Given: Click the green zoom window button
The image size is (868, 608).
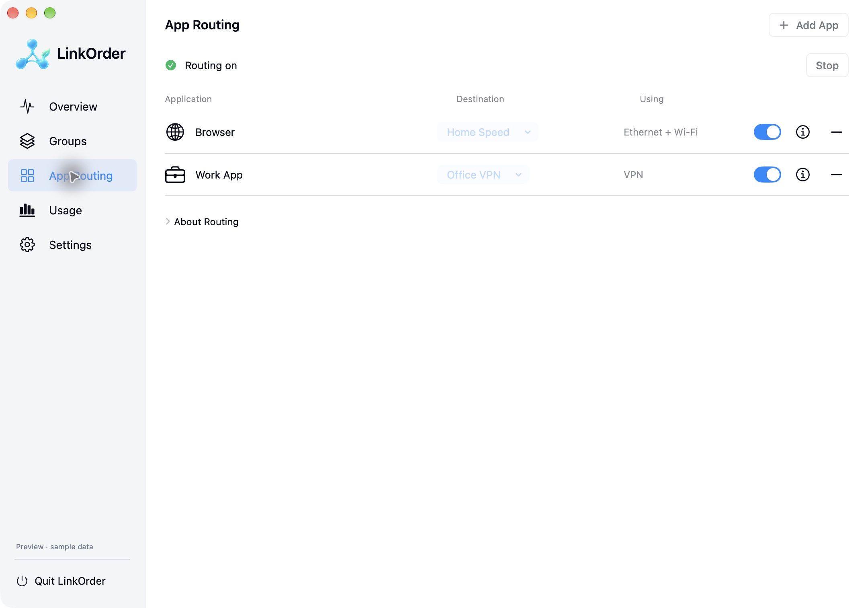Looking at the screenshot, I should [50, 13].
